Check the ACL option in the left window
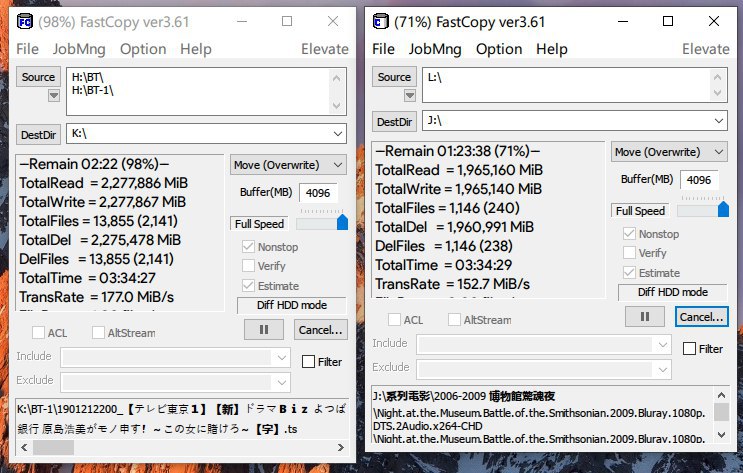This screenshot has width=743, height=473. (39, 333)
